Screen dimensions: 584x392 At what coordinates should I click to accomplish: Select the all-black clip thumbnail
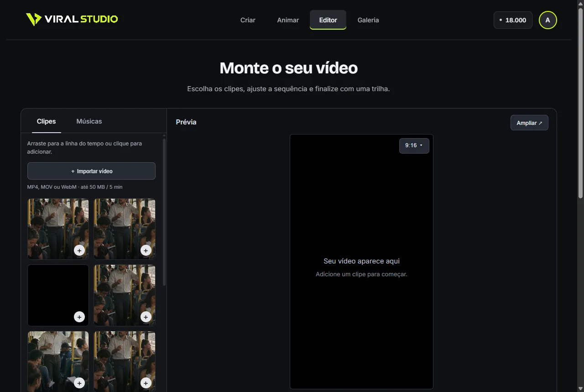pos(58,295)
